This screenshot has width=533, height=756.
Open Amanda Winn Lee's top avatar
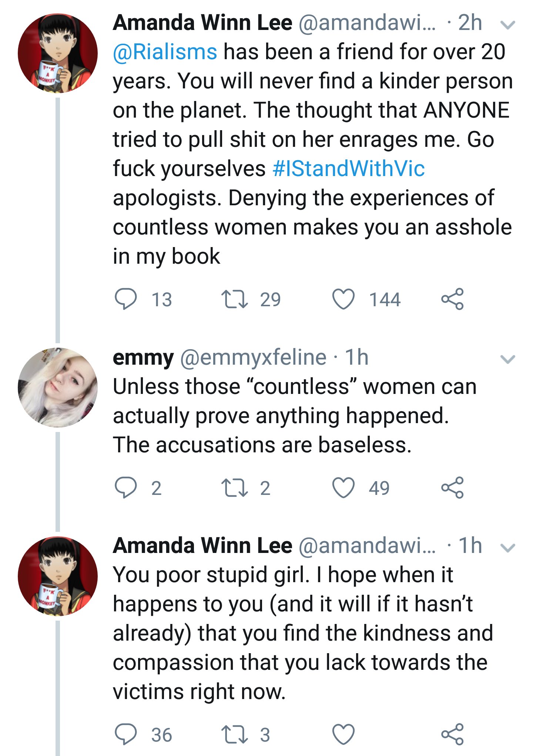[x=58, y=53]
